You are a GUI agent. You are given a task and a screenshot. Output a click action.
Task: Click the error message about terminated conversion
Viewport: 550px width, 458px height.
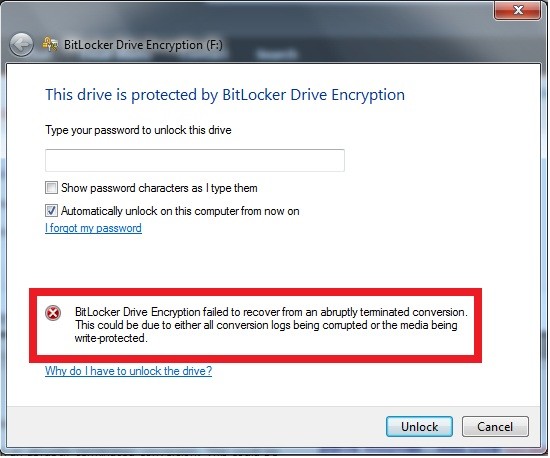click(x=271, y=325)
